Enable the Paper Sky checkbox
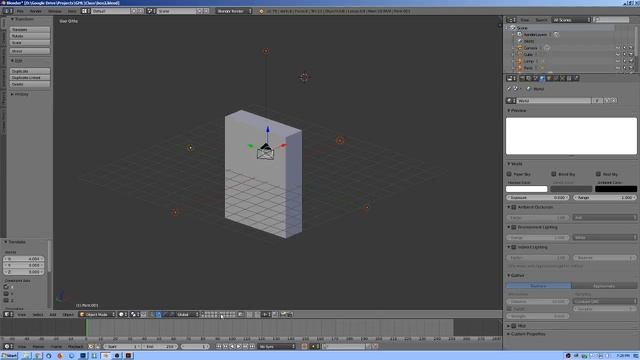Image resolution: width=640 pixels, height=360 pixels. (509, 174)
